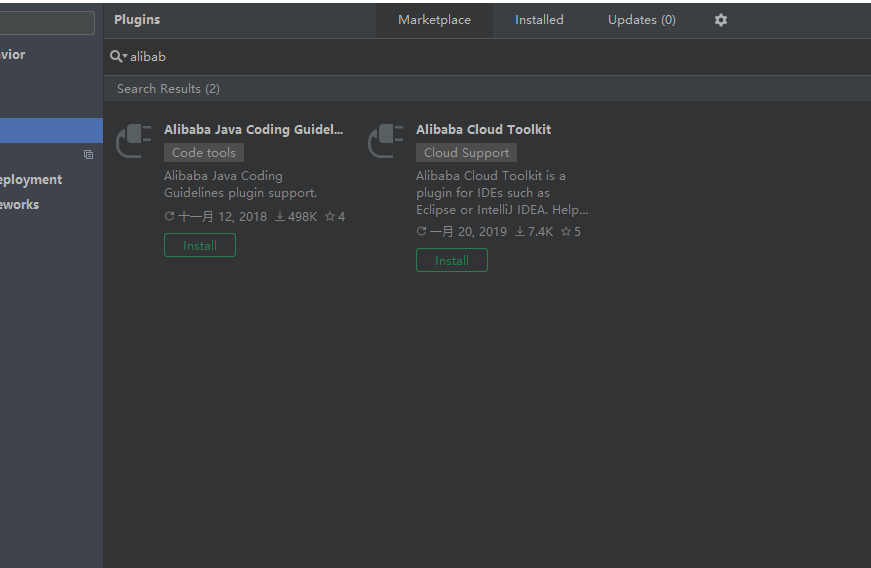Select the Frameworks item in settings sidebar
The width and height of the screenshot is (871, 568).
tap(19, 205)
